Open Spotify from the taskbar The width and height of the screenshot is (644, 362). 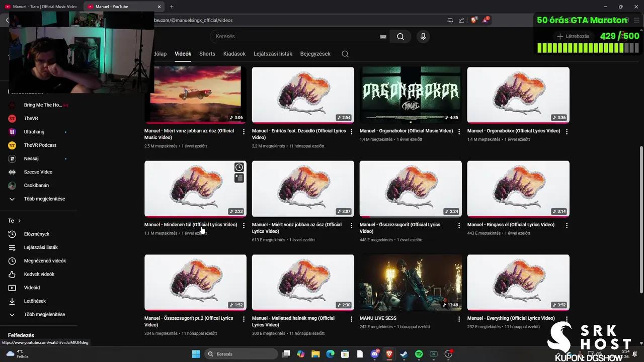[418, 354]
